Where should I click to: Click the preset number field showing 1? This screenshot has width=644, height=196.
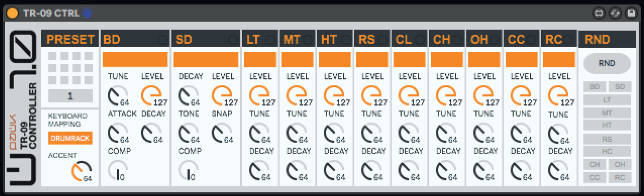pos(70,96)
